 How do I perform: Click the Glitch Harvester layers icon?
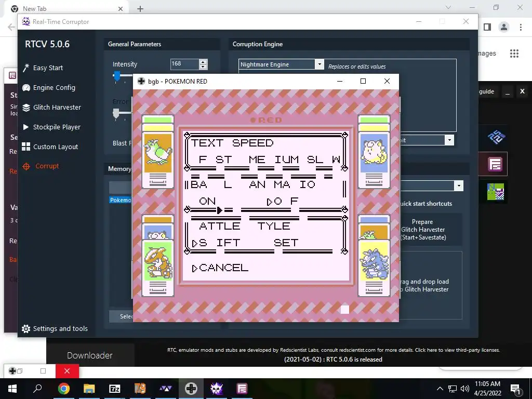click(x=26, y=108)
